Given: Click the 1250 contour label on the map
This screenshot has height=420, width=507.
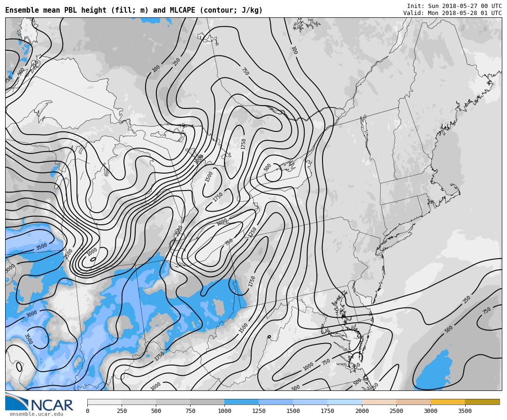Looking at the screenshot, I should coord(252,232).
